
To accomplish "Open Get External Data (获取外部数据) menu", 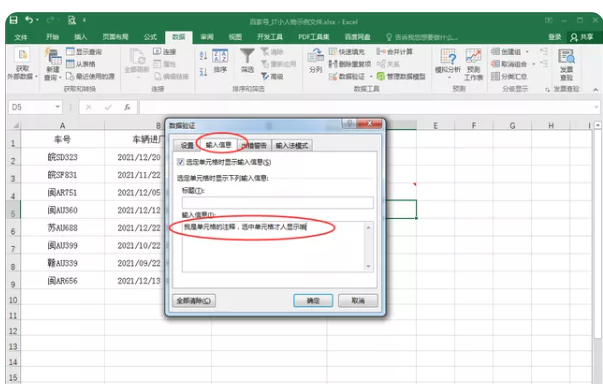I will click(x=22, y=64).
